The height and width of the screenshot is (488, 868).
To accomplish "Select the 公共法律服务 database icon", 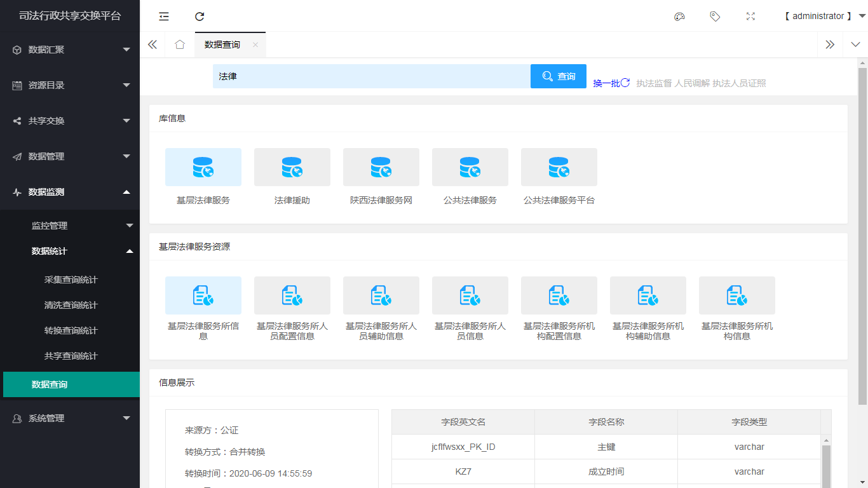I will point(470,167).
